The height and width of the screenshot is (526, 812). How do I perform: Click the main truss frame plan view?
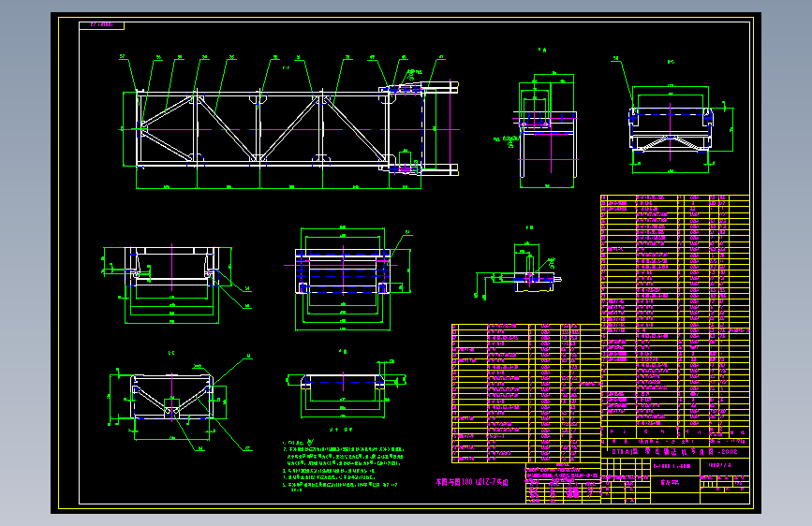(x=290, y=129)
